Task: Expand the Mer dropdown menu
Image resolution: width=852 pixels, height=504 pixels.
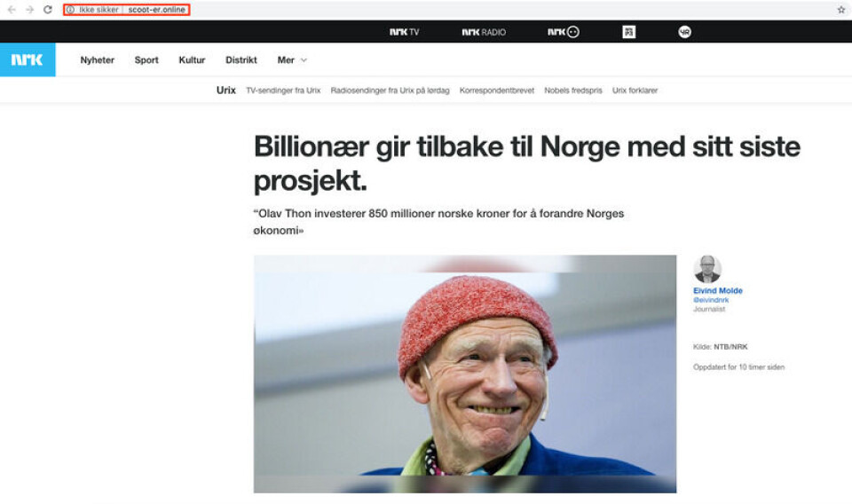Action: 292,60
